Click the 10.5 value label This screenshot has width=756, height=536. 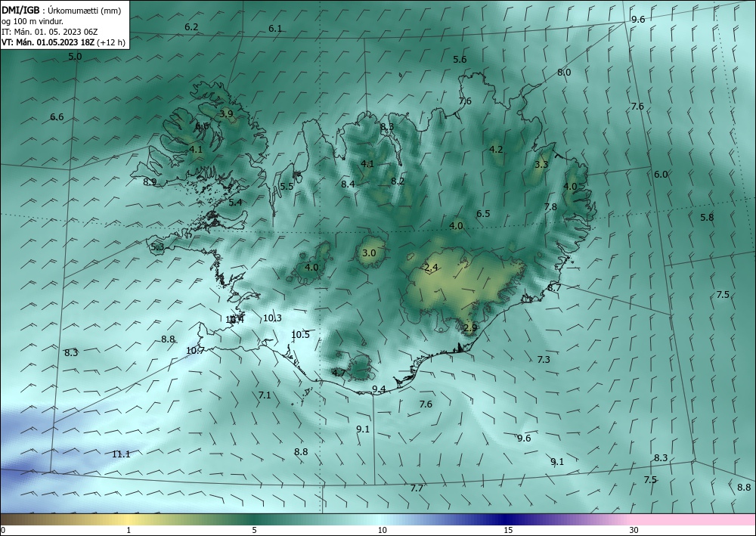pyautogui.click(x=300, y=334)
